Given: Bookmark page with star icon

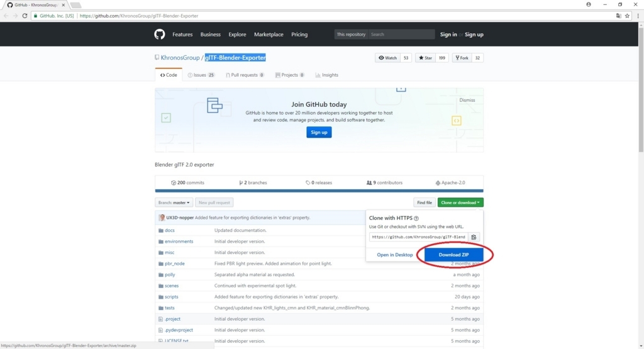Looking at the screenshot, I should [x=627, y=16].
